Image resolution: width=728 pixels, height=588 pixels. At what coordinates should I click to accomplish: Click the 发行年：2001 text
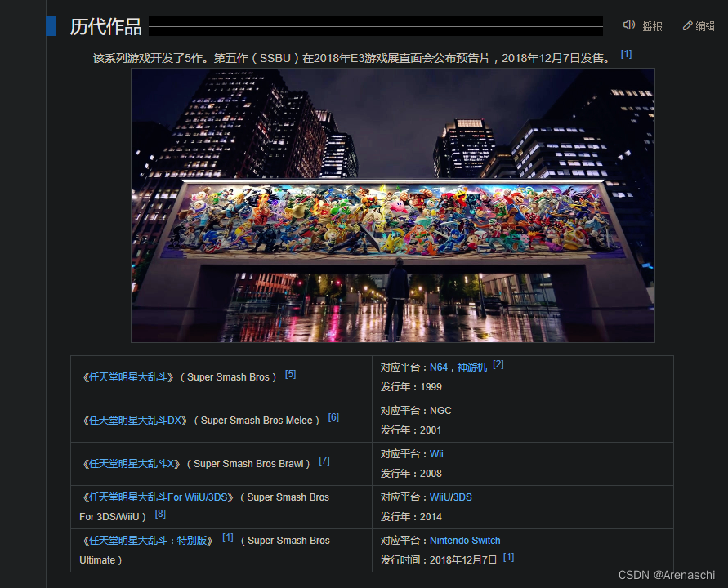coord(411,430)
